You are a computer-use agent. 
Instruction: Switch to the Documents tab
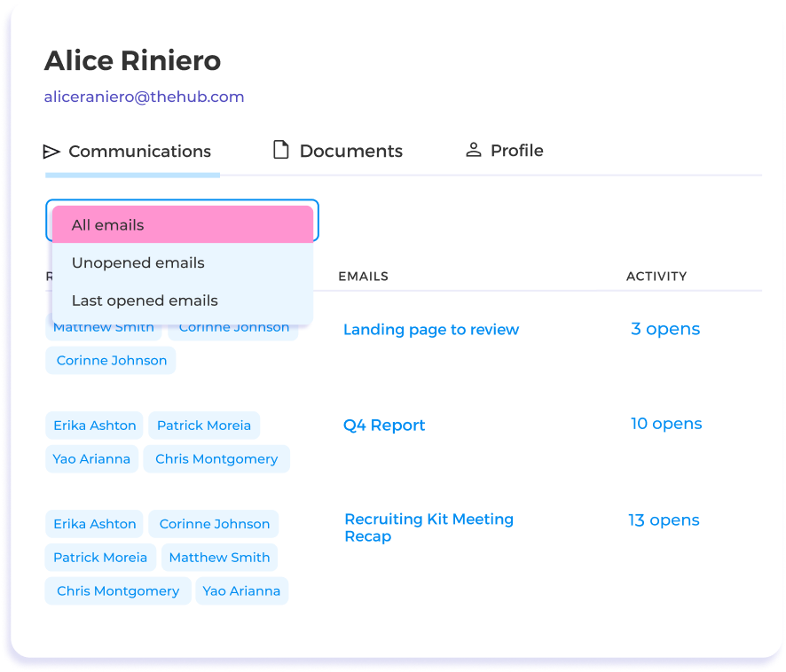tap(350, 152)
